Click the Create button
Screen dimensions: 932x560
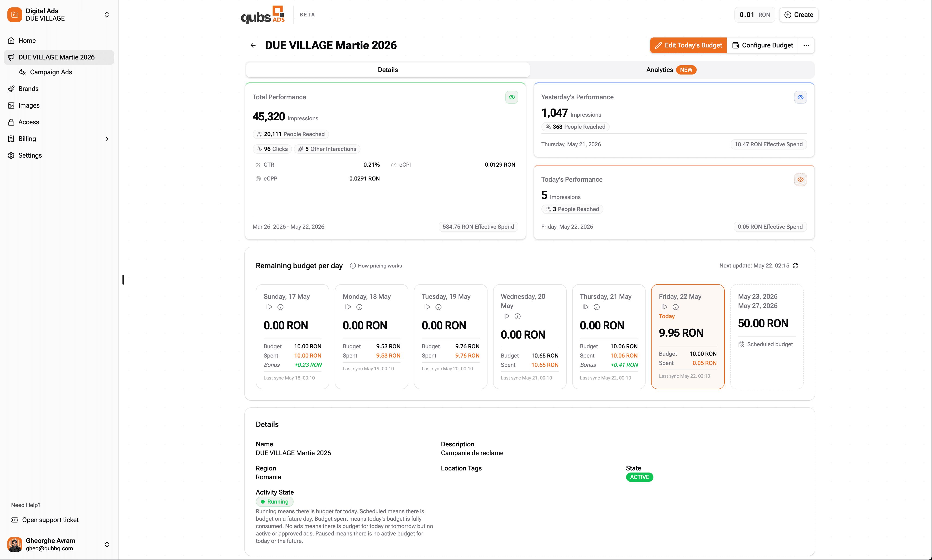(798, 15)
